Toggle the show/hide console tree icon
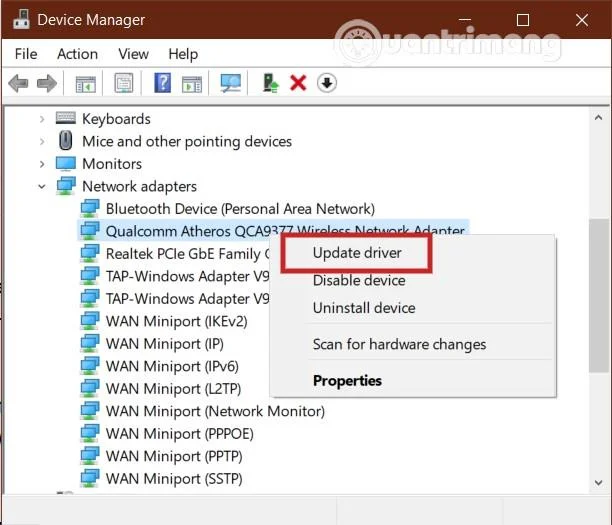The height and width of the screenshot is (525, 612). [85, 83]
